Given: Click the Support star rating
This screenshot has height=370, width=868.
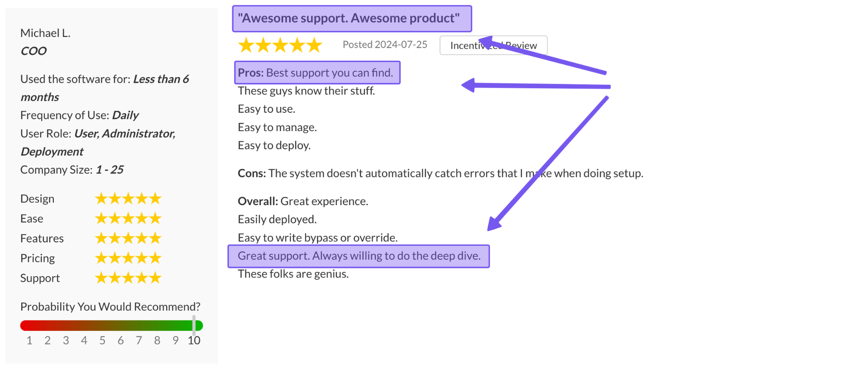Looking at the screenshot, I should [128, 278].
